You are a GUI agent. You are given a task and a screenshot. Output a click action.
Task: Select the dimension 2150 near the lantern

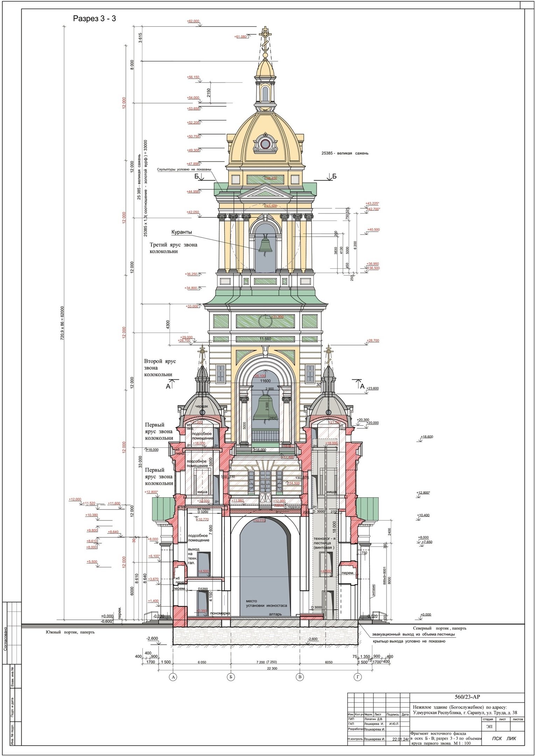(209, 93)
